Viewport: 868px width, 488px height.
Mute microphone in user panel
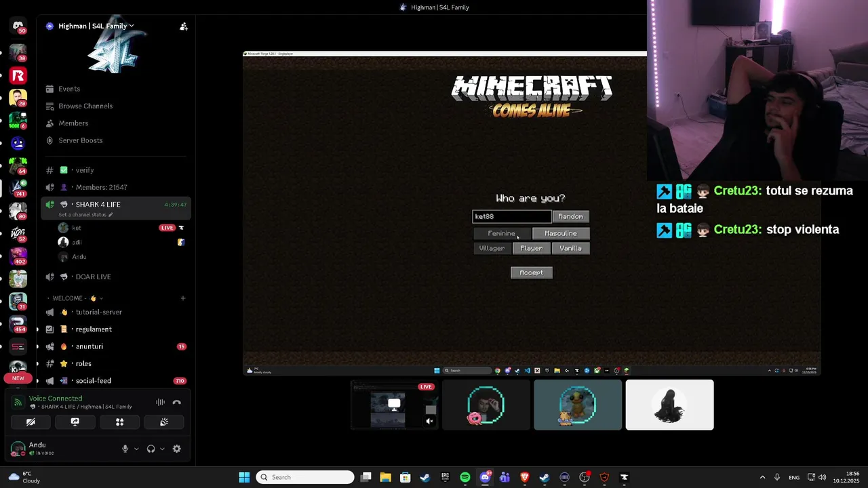(125, 449)
